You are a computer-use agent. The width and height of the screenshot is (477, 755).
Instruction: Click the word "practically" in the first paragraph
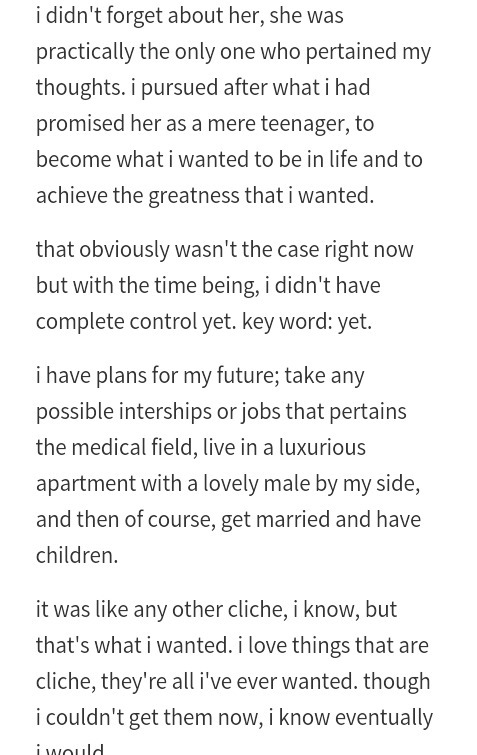(x=85, y=52)
